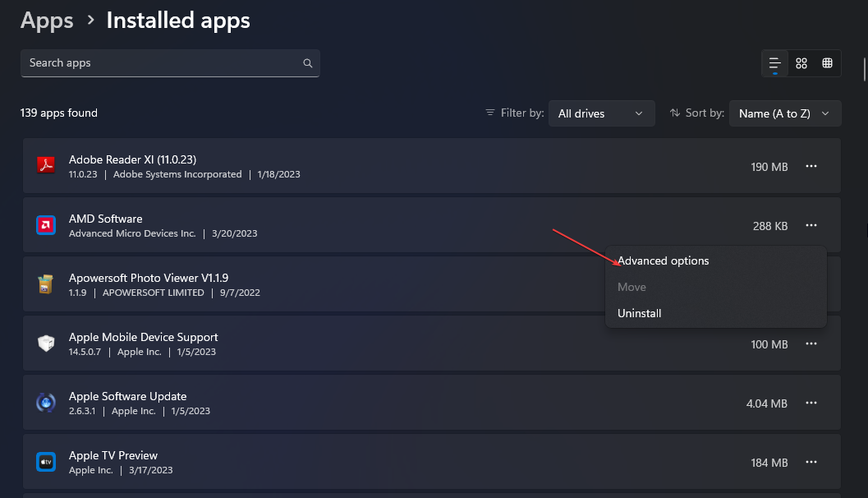Open more options for Apple Mobile Device Support
This screenshot has height=498, width=868.
click(811, 344)
